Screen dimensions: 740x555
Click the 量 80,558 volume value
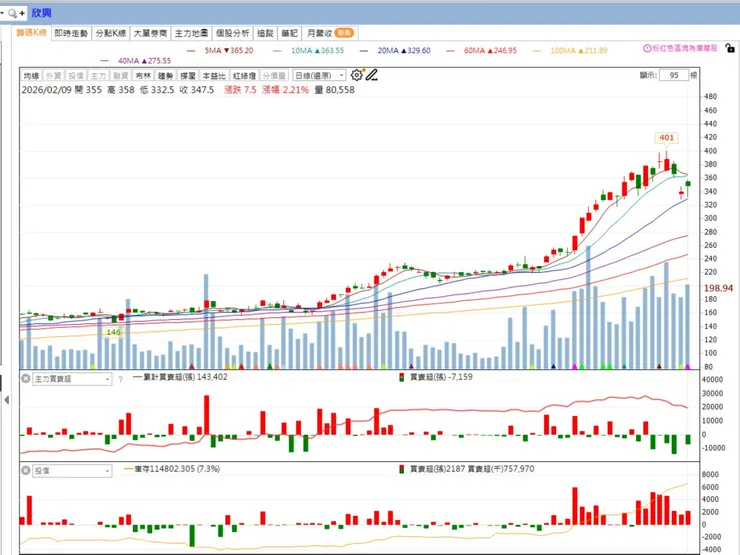coord(335,90)
